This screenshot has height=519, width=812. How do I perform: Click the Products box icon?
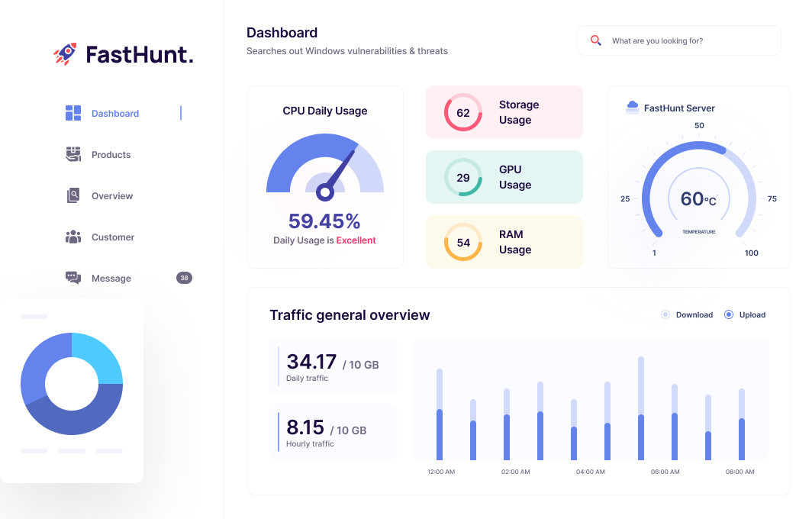72,154
